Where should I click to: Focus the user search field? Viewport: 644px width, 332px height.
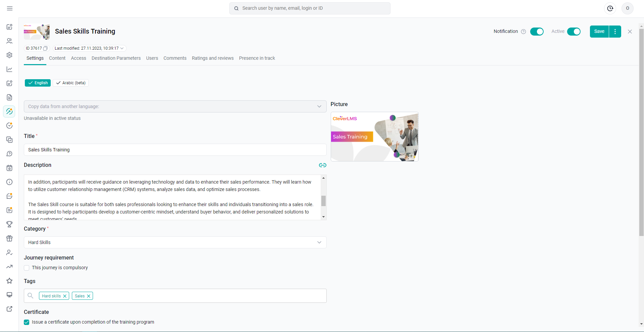point(310,8)
